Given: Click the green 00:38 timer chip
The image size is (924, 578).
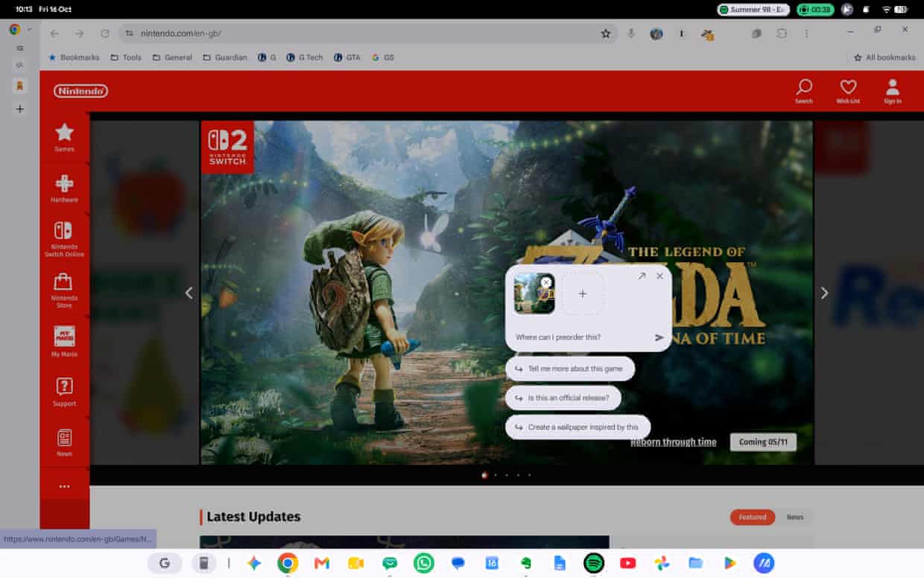Looking at the screenshot, I should coord(815,9).
